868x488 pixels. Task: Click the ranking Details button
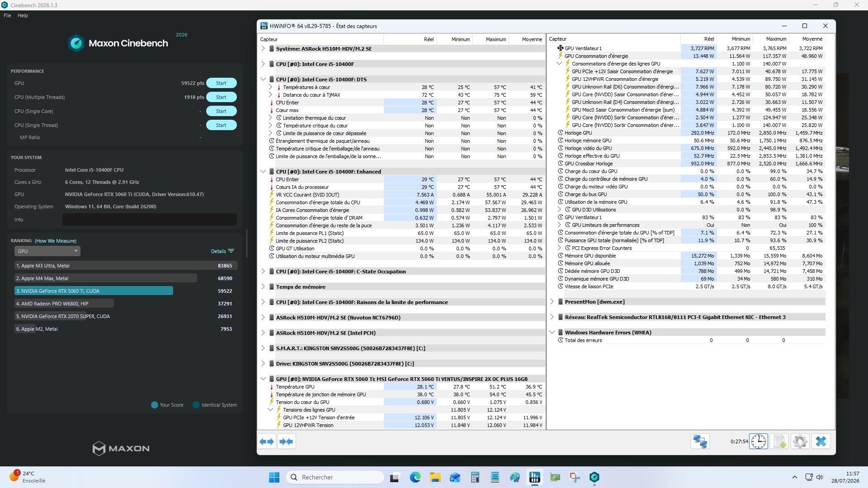[222, 251]
